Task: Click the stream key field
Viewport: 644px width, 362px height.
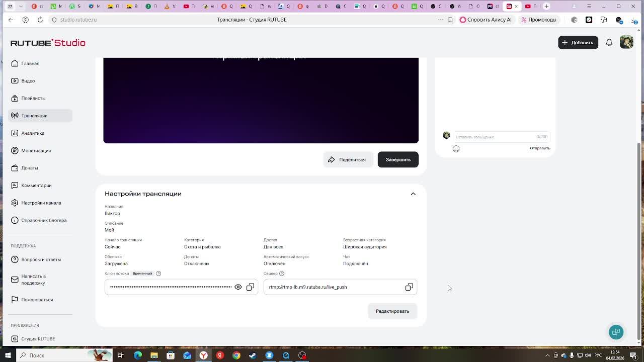Action: [x=181, y=287]
